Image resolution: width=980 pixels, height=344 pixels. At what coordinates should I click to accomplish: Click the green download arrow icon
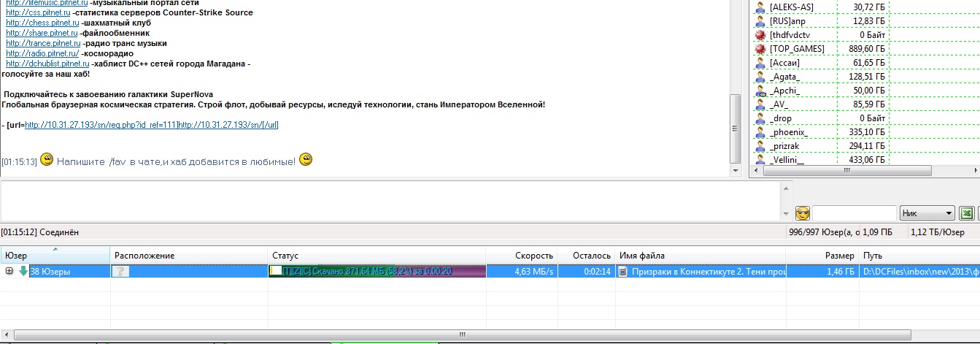coord(23,271)
